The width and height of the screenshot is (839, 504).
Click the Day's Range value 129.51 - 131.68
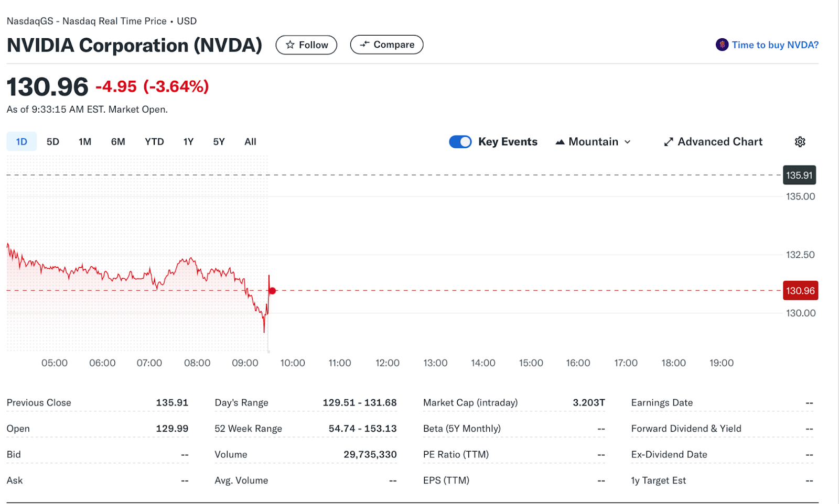click(x=360, y=402)
